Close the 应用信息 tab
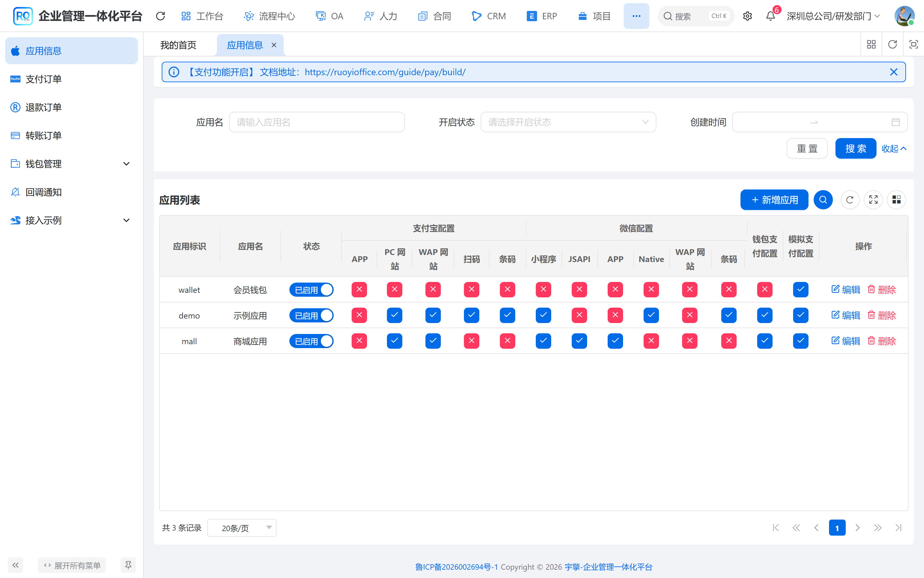Screen dimensions: 924x578 click(274, 45)
